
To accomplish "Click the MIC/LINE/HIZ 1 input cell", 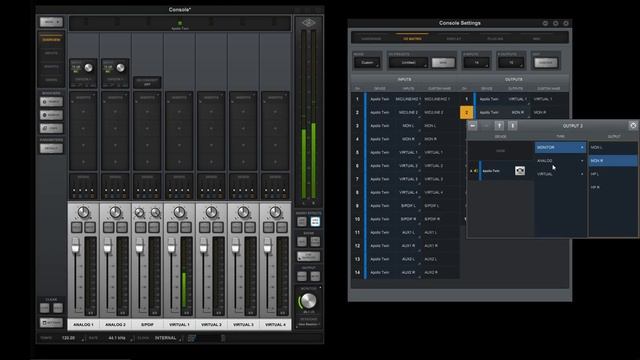I will [x=408, y=99].
